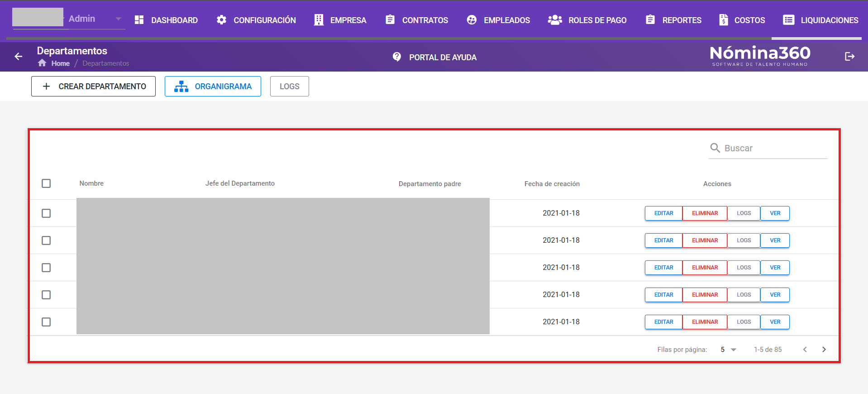Open the ROLES DE PAGO menu
Image resolution: width=868 pixels, height=394 pixels.
587,20
